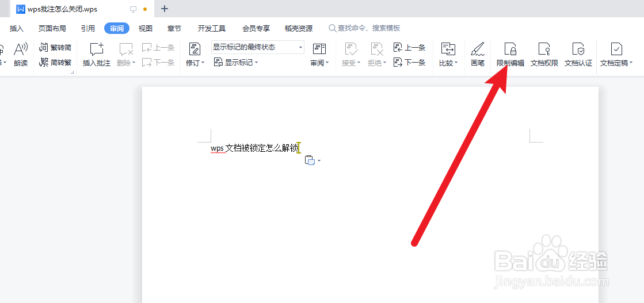
Task: Expand the 删除 dropdown arrow
Action: pos(134,63)
